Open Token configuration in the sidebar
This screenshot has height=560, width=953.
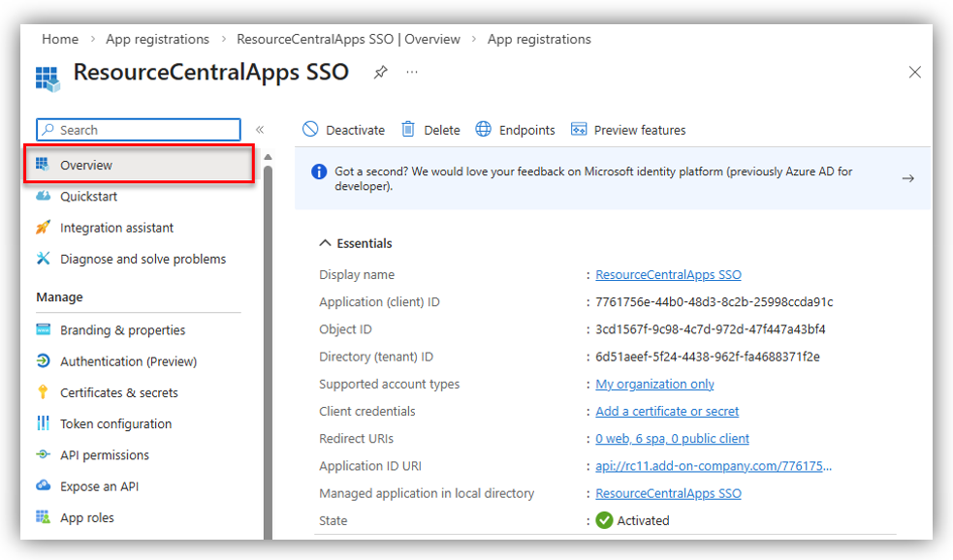115,423
